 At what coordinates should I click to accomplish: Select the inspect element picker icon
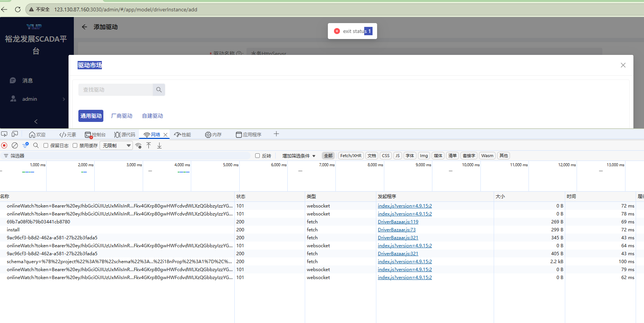[4, 134]
